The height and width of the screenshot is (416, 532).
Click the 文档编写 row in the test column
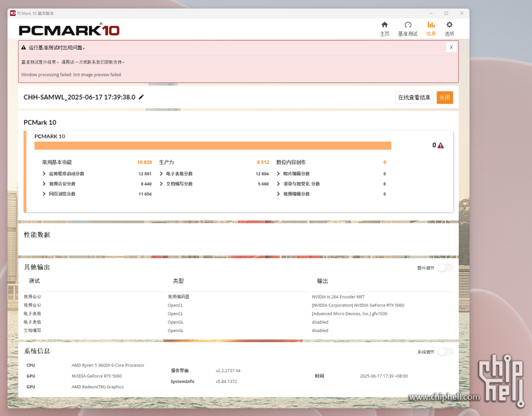coord(32,330)
